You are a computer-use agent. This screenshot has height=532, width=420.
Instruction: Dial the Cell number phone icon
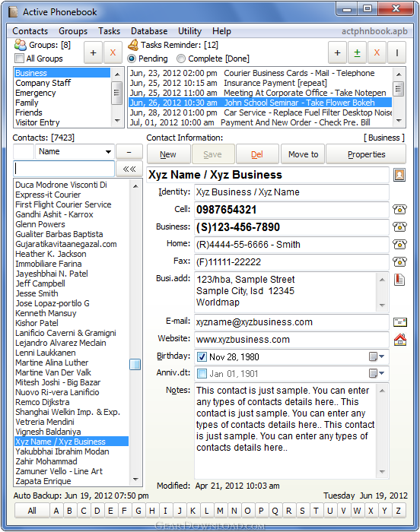coord(399,209)
